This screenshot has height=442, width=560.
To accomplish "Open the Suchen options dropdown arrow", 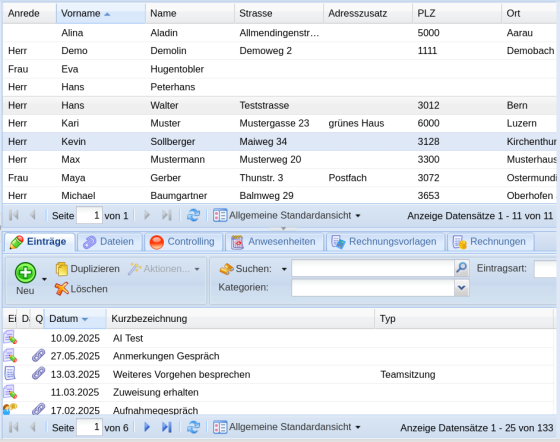I will click(x=284, y=269).
